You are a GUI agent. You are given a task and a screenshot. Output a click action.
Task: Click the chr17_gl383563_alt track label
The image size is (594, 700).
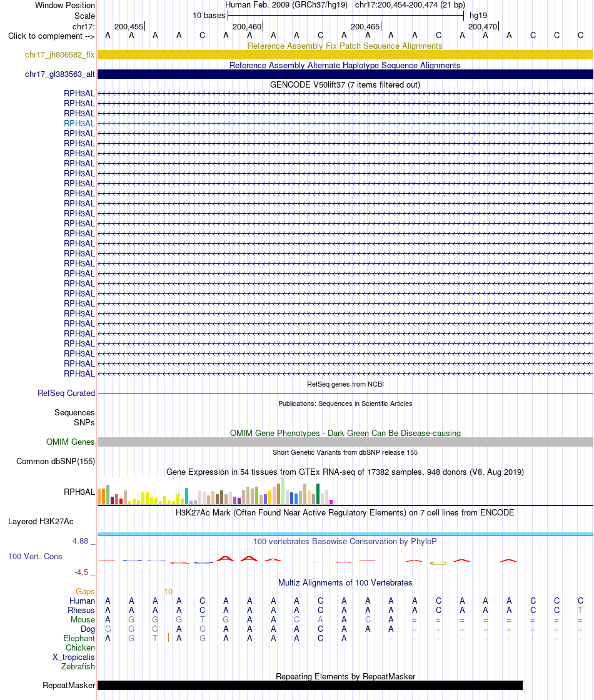click(60, 74)
